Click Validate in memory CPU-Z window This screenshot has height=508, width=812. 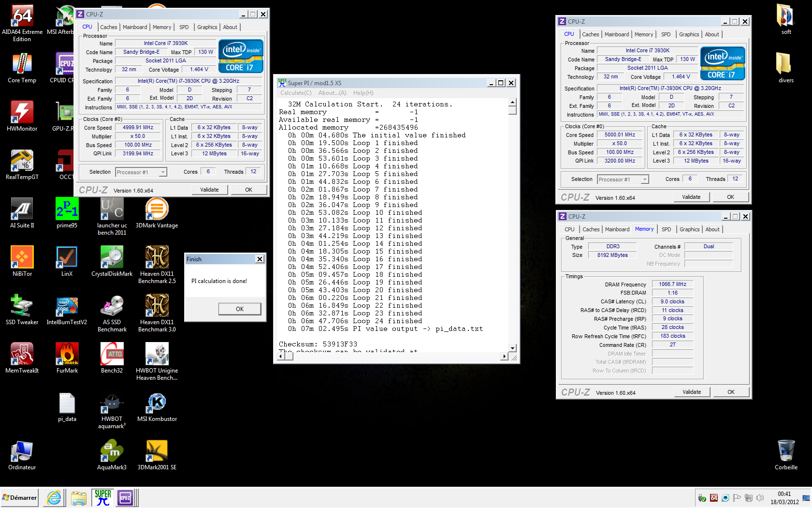click(692, 392)
